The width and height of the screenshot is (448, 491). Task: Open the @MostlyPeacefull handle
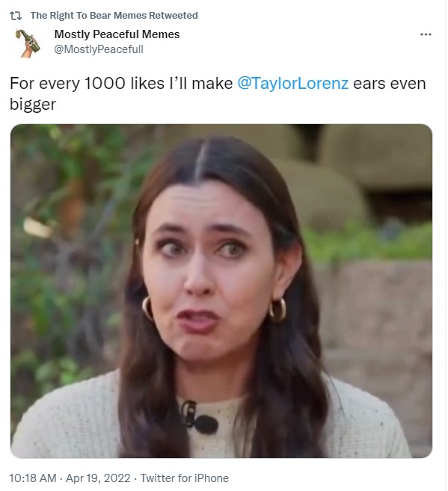[99, 49]
